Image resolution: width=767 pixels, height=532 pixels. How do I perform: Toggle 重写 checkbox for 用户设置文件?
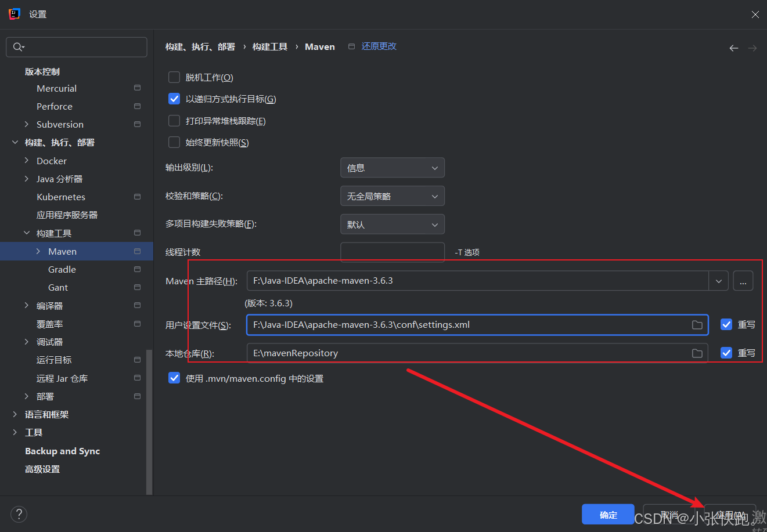coord(726,324)
